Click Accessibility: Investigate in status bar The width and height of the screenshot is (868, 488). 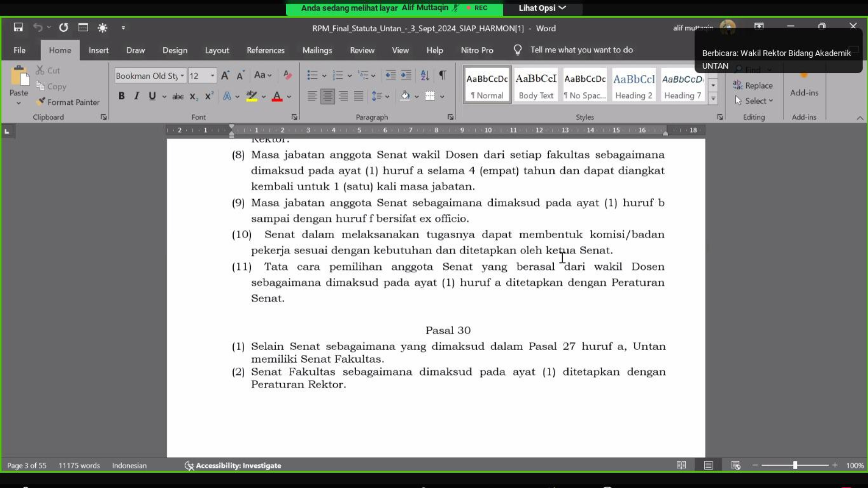233,465
